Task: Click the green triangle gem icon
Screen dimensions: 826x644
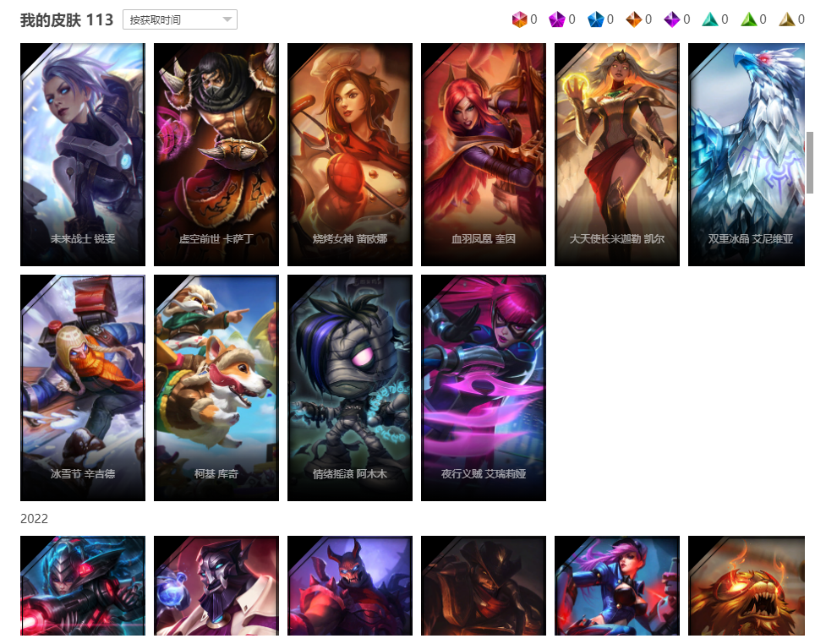Action: (x=748, y=20)
